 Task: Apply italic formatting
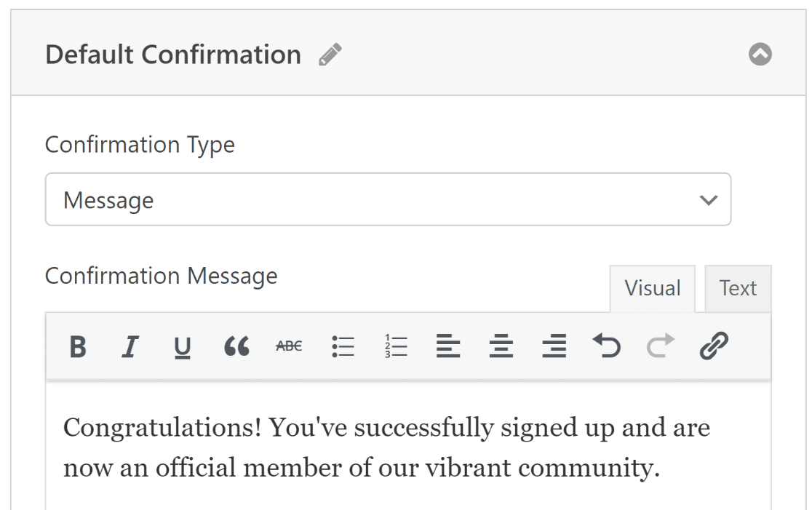coord(130,347)
